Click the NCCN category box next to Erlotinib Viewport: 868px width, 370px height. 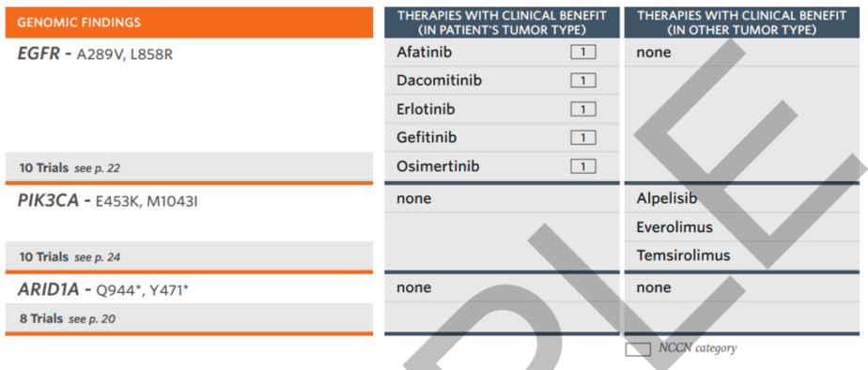pos(583,110)
